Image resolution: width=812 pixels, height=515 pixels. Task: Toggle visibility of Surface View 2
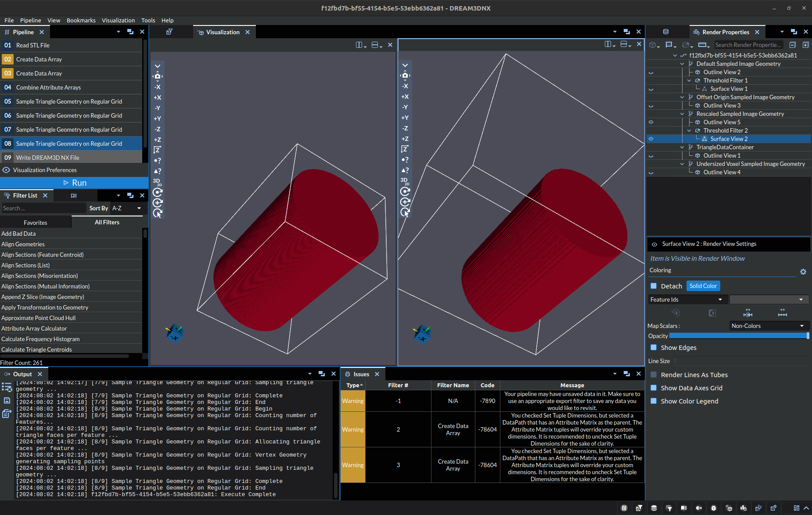click(651, 139)
